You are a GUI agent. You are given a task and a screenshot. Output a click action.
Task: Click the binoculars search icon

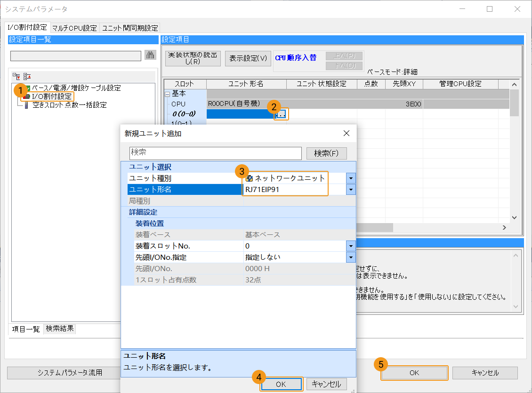point(150,56)
